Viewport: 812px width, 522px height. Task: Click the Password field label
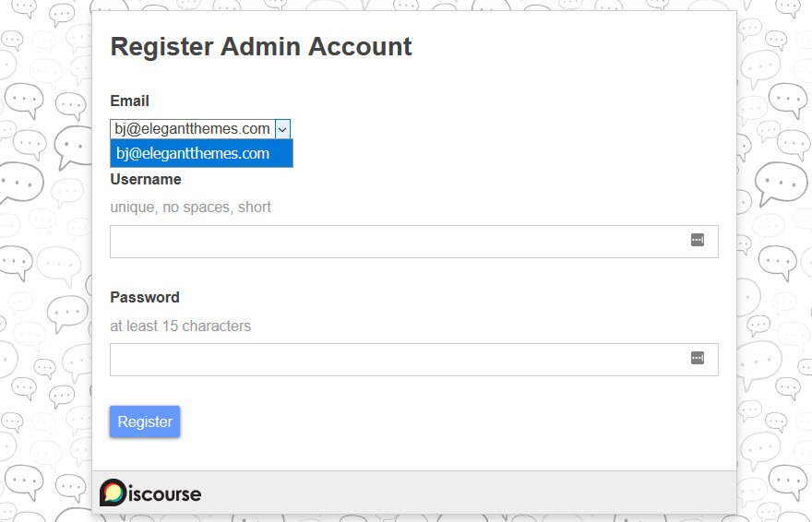coord(145,298)
